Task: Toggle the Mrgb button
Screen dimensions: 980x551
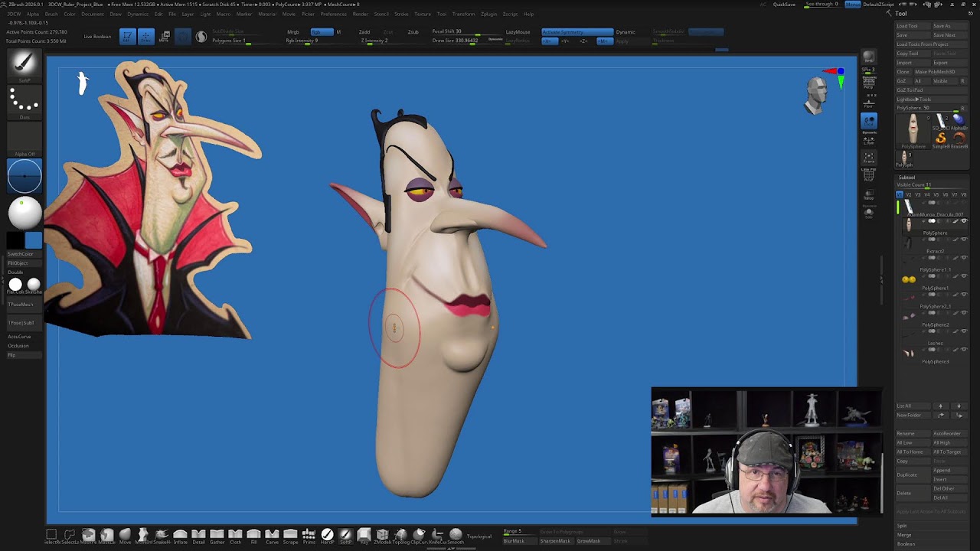Action: click(x=293, y=32)
